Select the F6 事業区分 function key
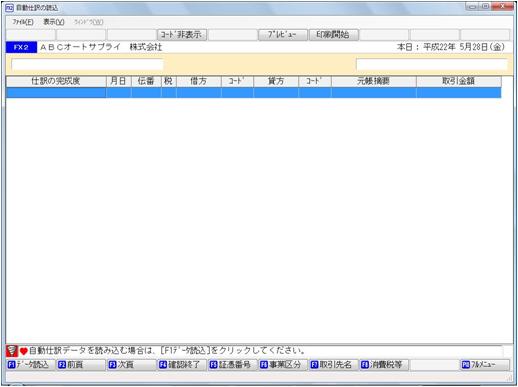This screenshot has height=387, width=518. [283, 365]
